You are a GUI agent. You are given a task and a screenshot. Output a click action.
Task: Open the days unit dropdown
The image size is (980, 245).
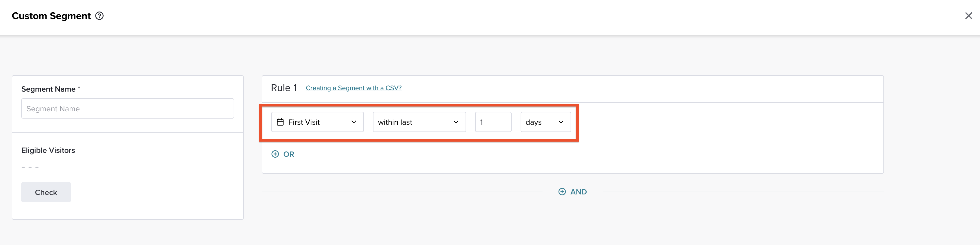coord(546,122)
